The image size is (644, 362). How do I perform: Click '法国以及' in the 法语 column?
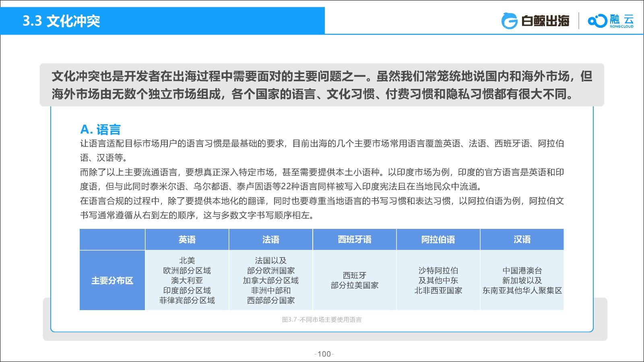click(271, 261)
